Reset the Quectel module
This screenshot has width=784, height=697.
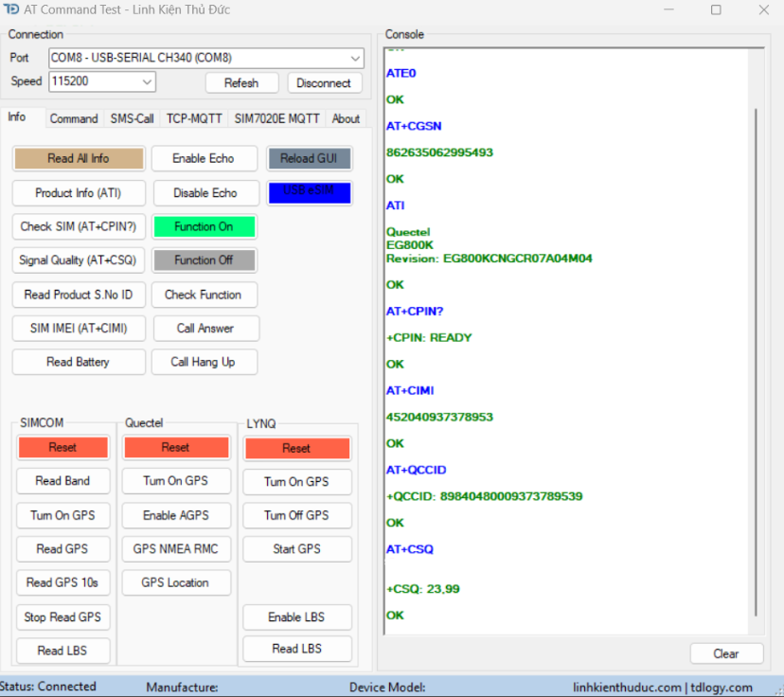coord(176,447)
